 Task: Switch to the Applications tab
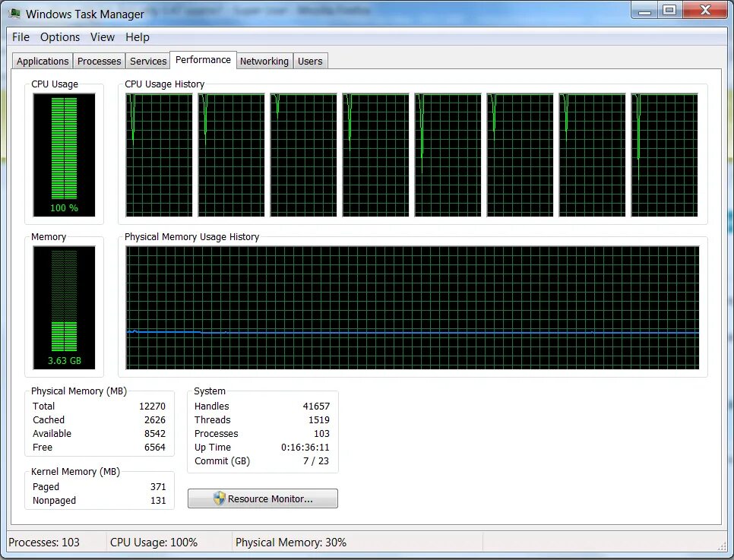tap(43, 61)
